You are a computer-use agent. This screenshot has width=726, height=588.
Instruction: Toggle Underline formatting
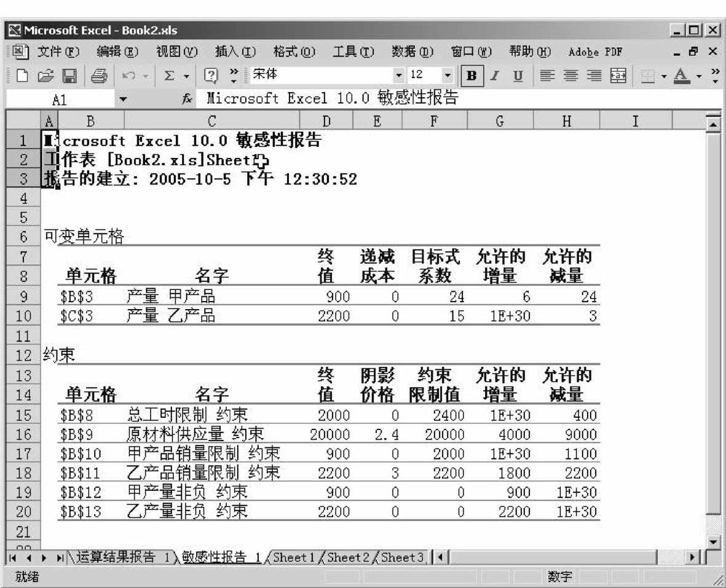click(518, 76)
